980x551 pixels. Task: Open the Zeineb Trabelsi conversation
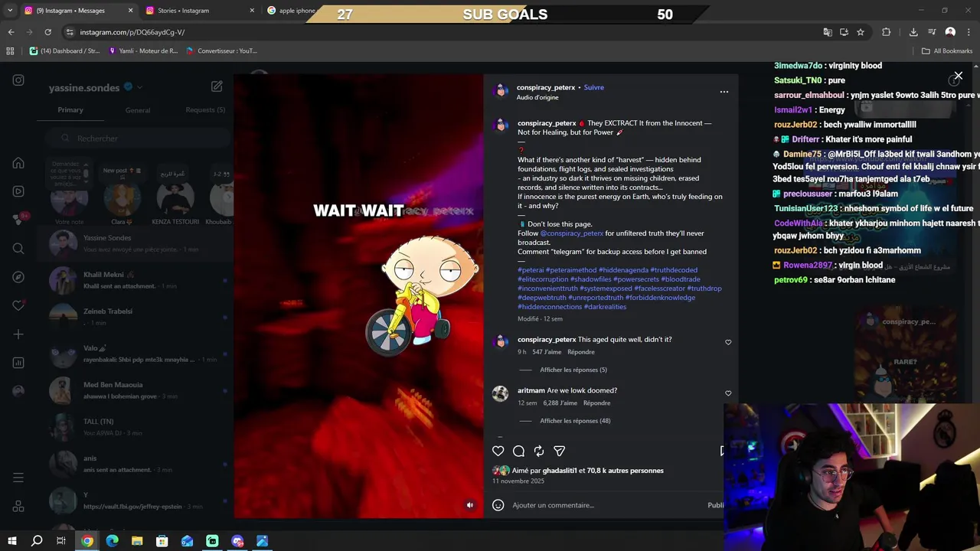tap(134, 317)
